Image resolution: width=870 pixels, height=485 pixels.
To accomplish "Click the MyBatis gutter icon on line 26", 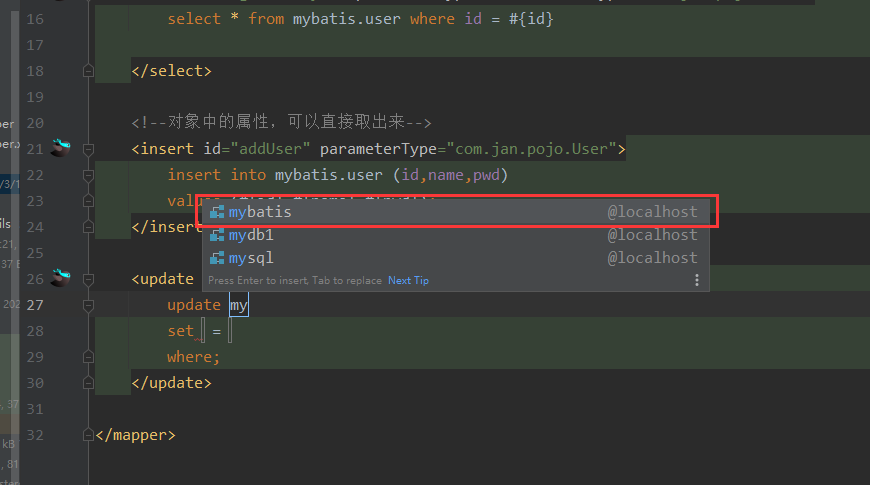I will (x=62, y=278).
